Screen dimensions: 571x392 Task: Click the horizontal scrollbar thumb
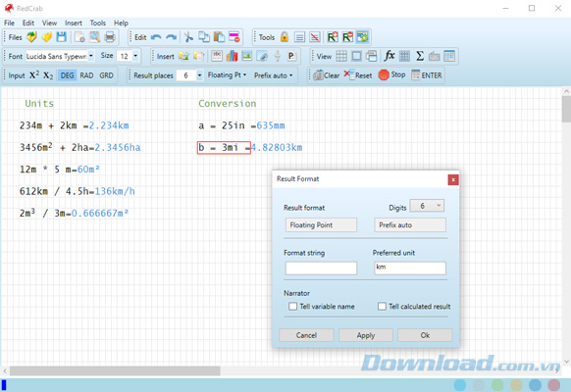[115, 370]
